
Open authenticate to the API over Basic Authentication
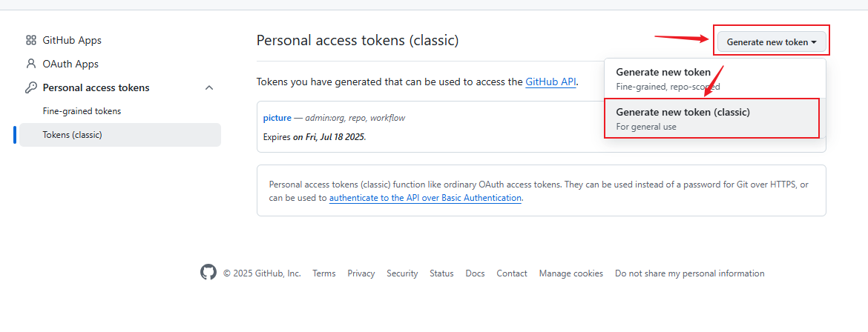pos(425,198)
